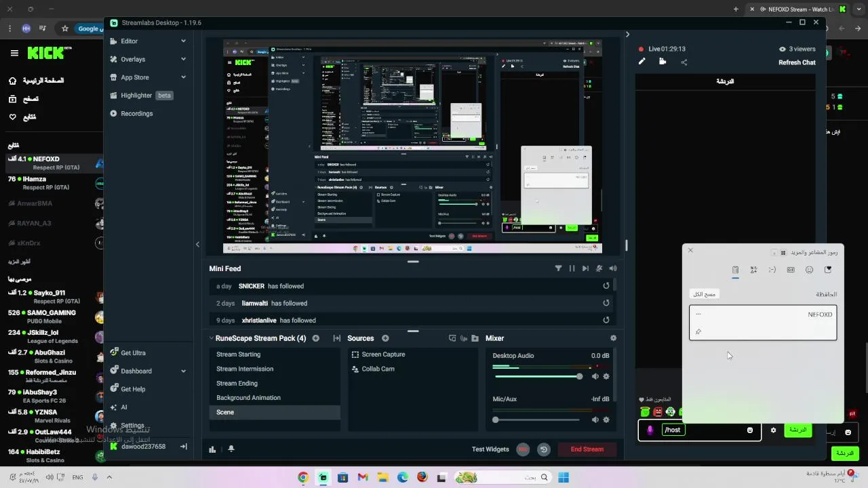This screenshot has width=868, height=488.
Task: Open the emoji tab in the emoji panel
Action: coord(809,270)
